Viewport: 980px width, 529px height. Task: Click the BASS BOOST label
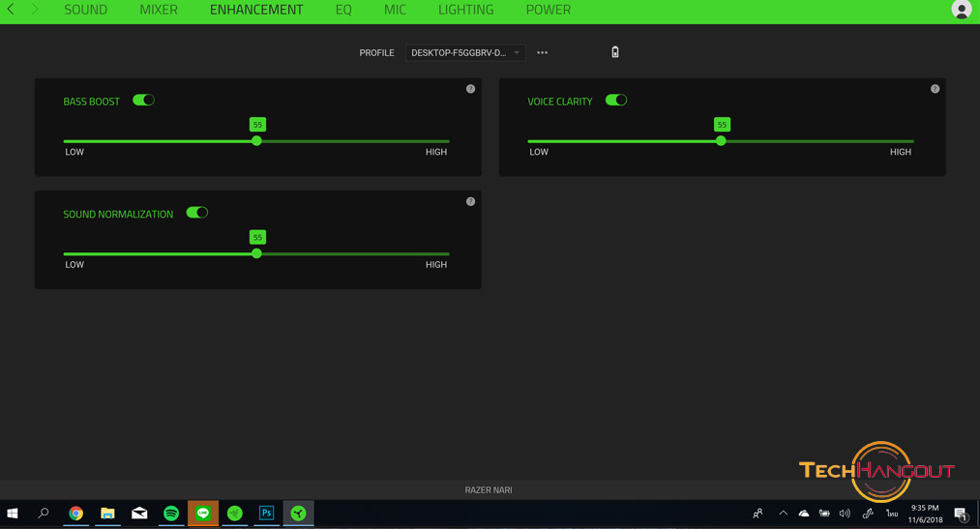tap(91, 102)
